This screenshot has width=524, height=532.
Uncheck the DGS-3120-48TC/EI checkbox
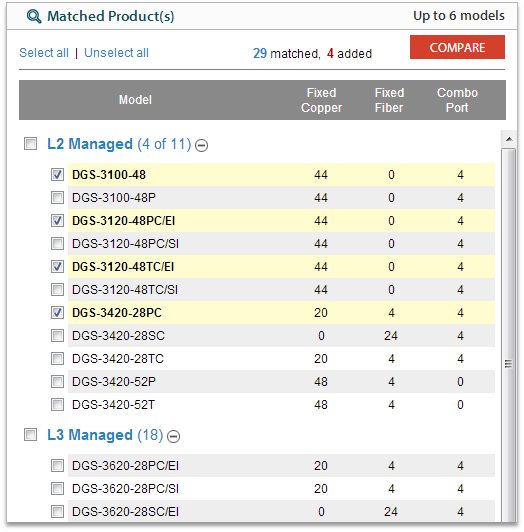pos(57,267)
